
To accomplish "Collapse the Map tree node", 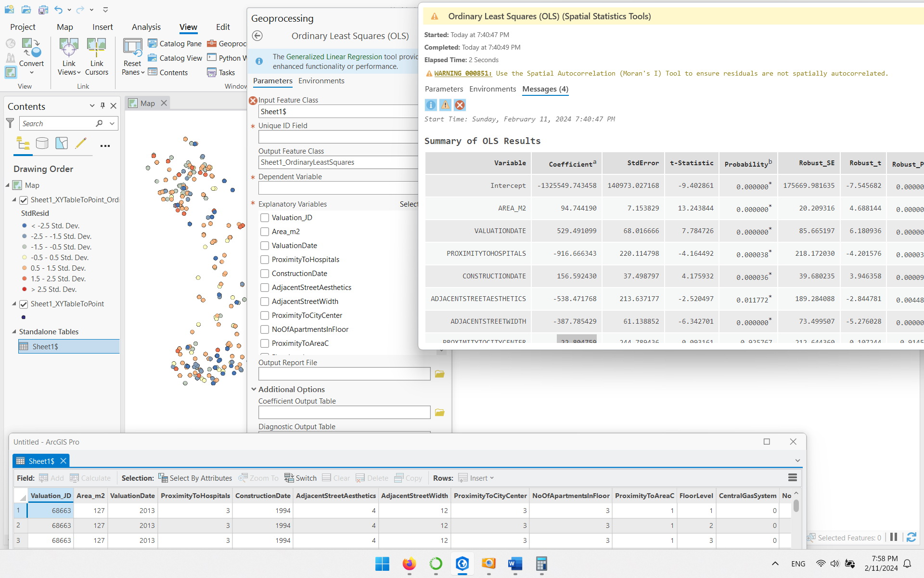I will point(8,185).
